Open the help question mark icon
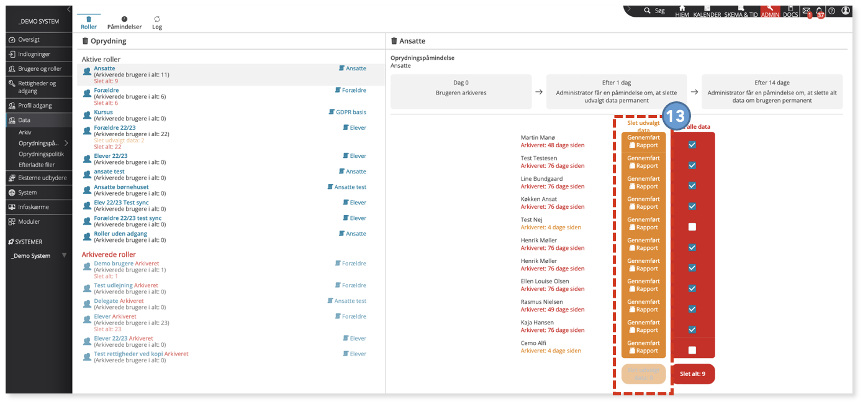This screenshot has width=868, height=409. point(832,11)
